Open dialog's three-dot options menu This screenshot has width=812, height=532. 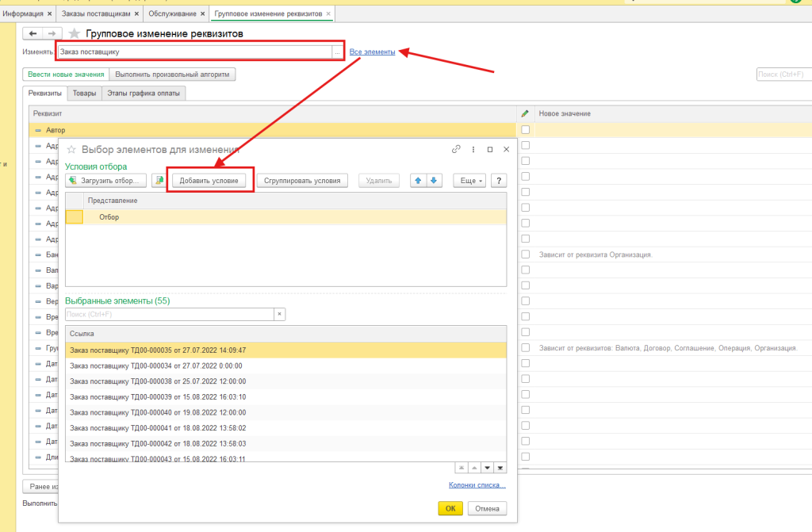pos(473,149)
